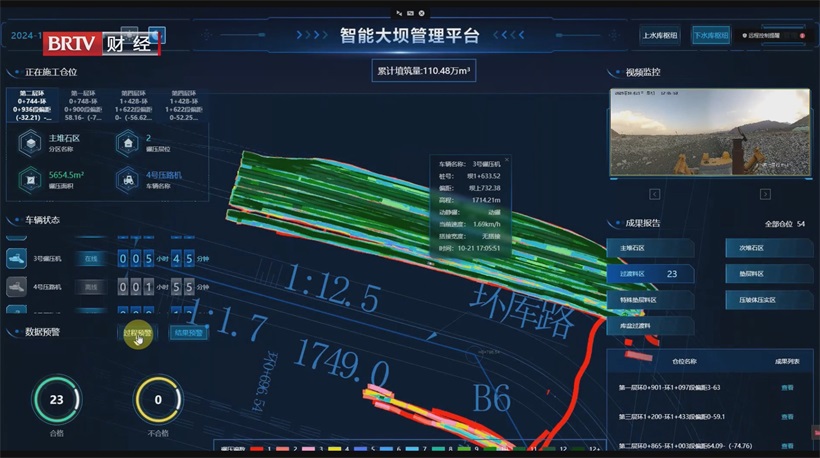Click the middle small icon above the title
The width and height of the screenshot is (820, 458).
click(411, 13)
